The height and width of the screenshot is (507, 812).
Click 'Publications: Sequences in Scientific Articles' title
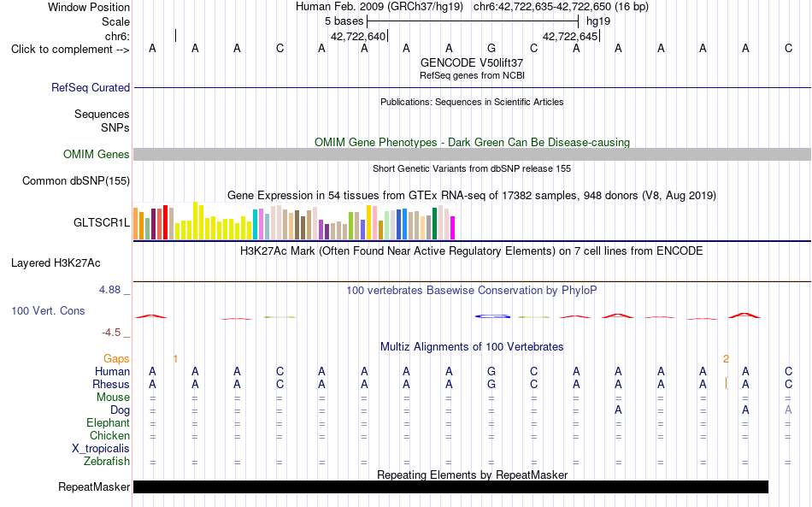click(472, 102)
